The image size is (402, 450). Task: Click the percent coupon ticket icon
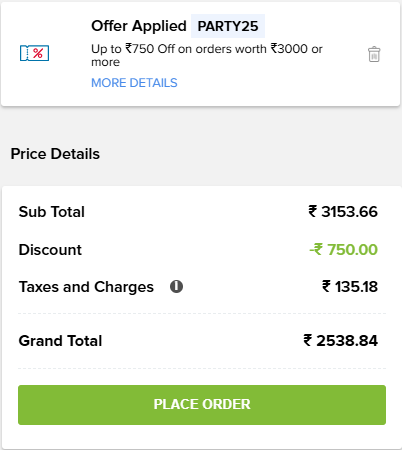[34, 53]
